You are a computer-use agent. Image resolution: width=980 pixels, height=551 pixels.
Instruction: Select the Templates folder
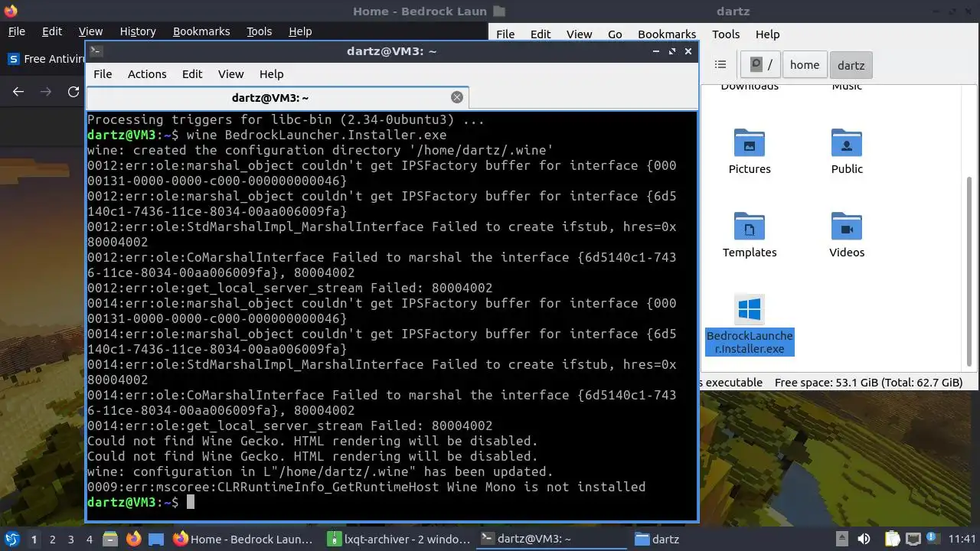click(750, 236)
